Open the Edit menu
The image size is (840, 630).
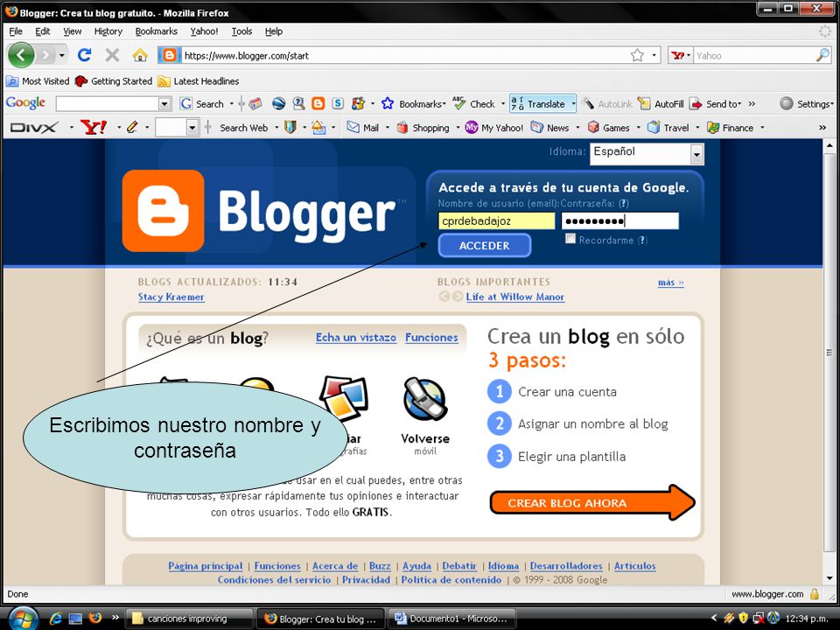point(42,31)
